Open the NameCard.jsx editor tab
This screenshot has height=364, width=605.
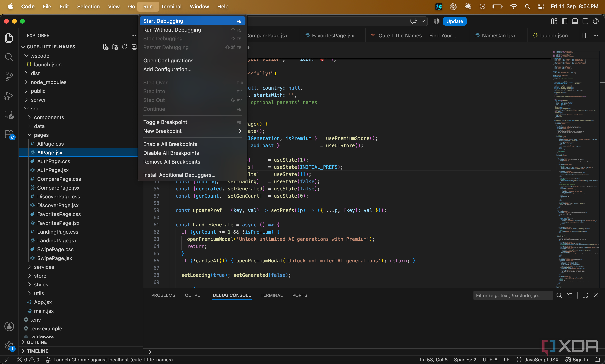(x=498, y=36)
